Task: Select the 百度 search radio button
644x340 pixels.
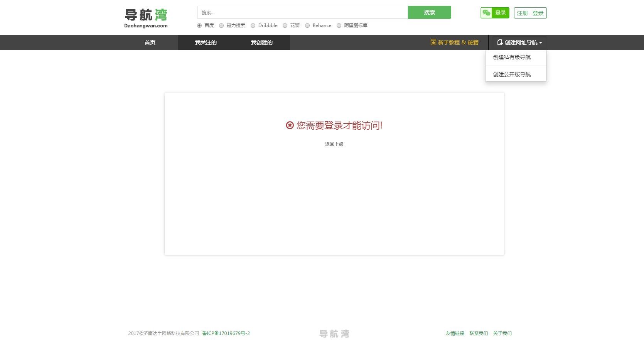Action: 199,25
